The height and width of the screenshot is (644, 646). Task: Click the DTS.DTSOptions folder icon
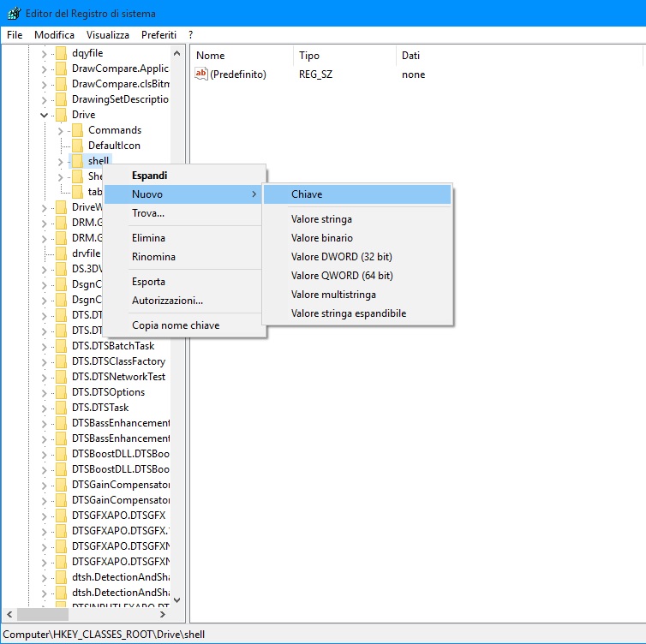(60, 392)
